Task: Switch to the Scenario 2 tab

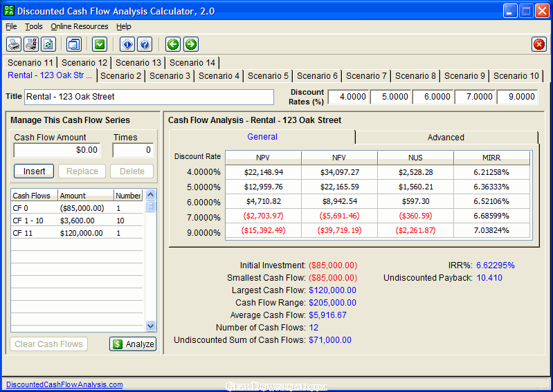Action: pyautogui.click(x=120, y=76)
